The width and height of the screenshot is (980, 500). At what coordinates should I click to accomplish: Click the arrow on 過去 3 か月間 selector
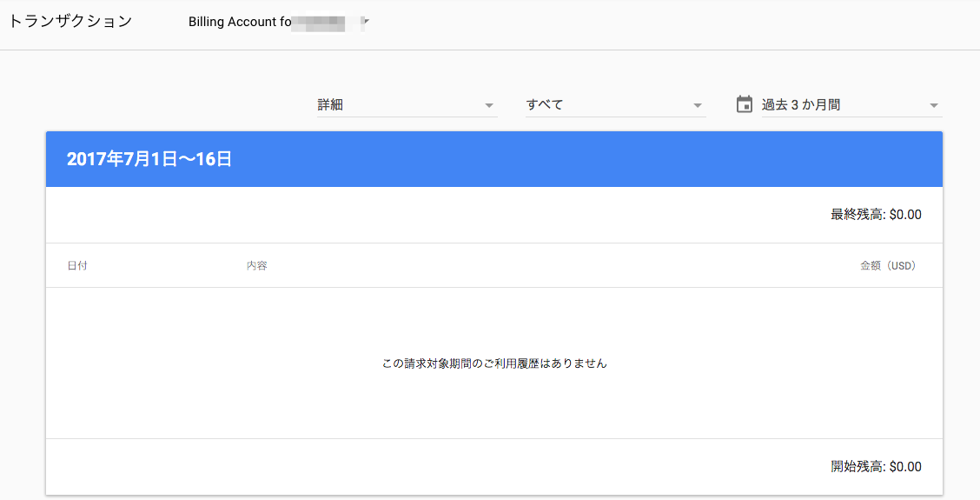pos(934,105)
